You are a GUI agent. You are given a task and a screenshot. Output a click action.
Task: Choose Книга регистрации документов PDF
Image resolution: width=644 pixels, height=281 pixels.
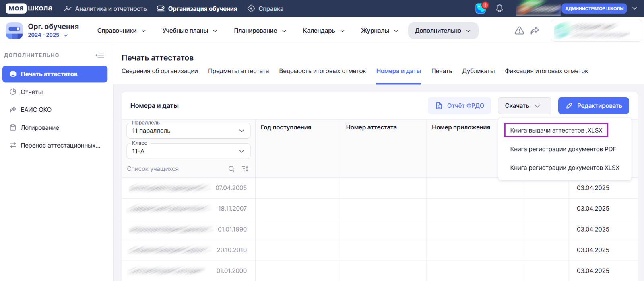[563, 149]
